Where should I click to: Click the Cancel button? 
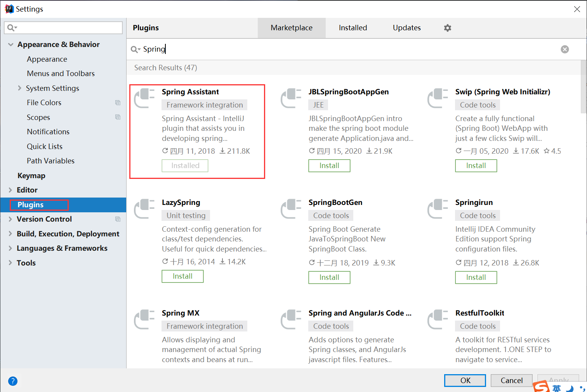pyautogui.click(x=511, y=380)
